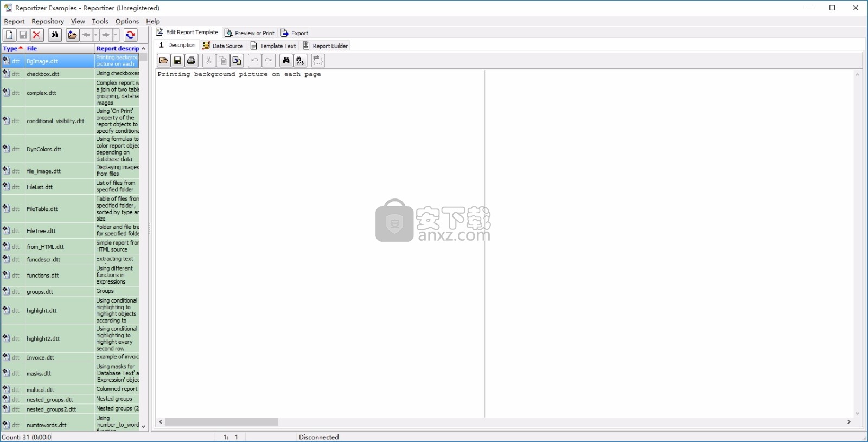The width and height of the screenshot is (868, 442).
Task: Click the back arrow in the repository toolbar
Action: (86, 35)
